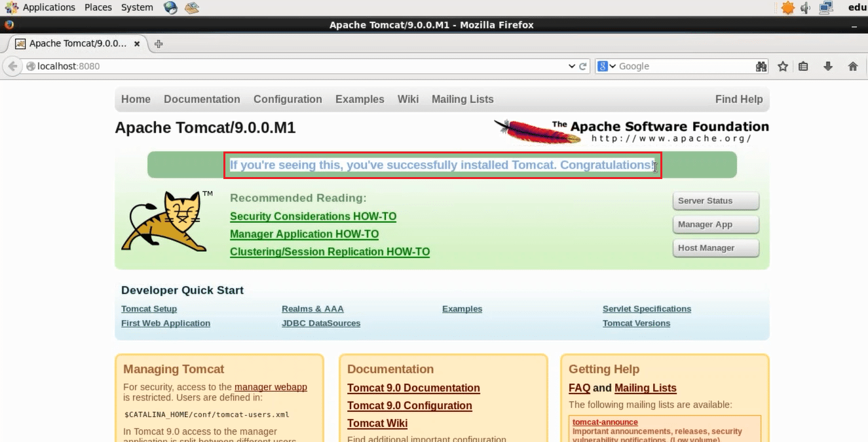Open the URL history dropdown arrow
868x442 pixels.
pos(571,66)
